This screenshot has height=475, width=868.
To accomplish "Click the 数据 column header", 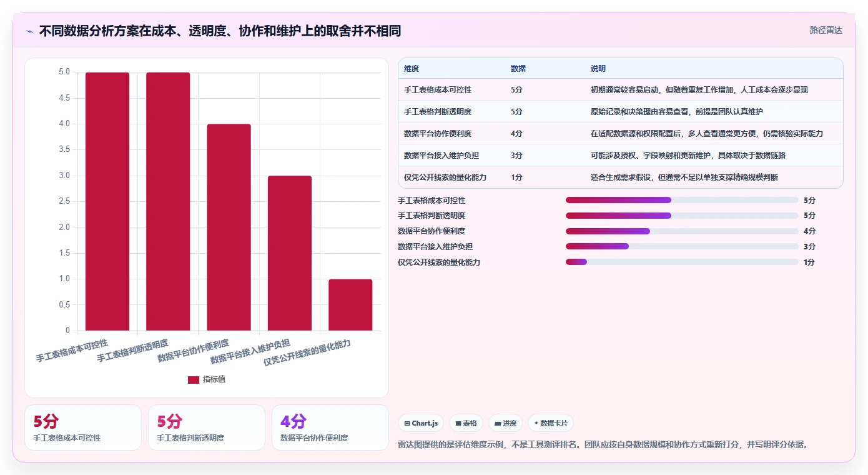I will click(518, 68).
